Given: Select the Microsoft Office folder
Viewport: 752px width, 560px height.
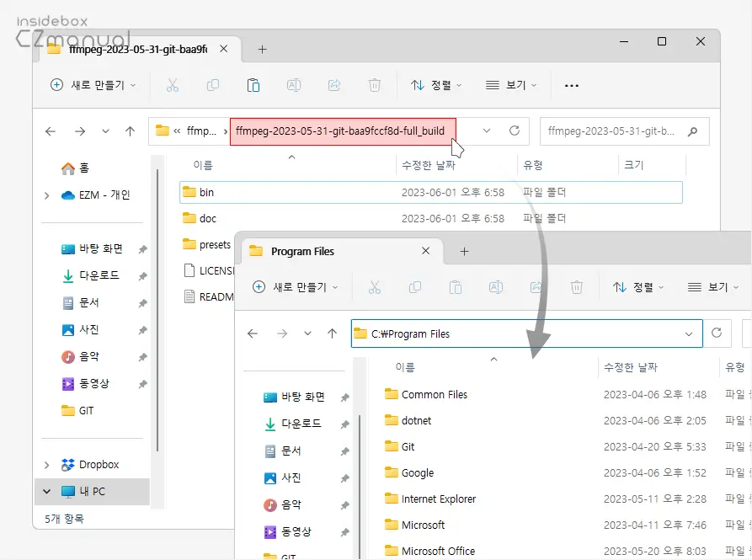Looking at the screenshot, I should [x=430, y=552].
